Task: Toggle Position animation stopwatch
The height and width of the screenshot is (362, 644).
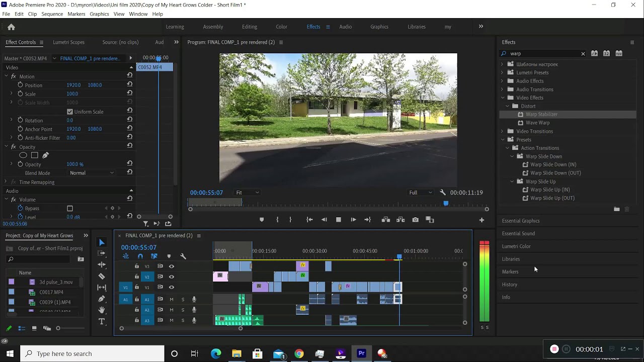Action: click(x=20, y=85)
